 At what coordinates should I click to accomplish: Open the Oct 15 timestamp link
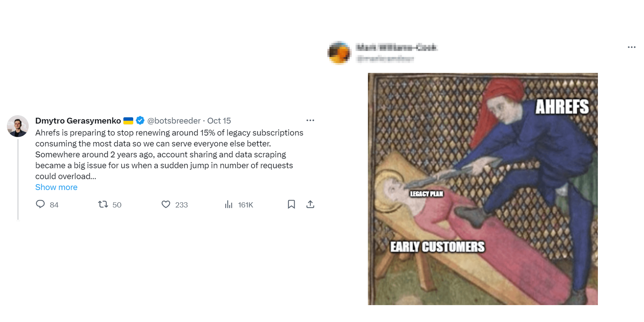(219, 120)
